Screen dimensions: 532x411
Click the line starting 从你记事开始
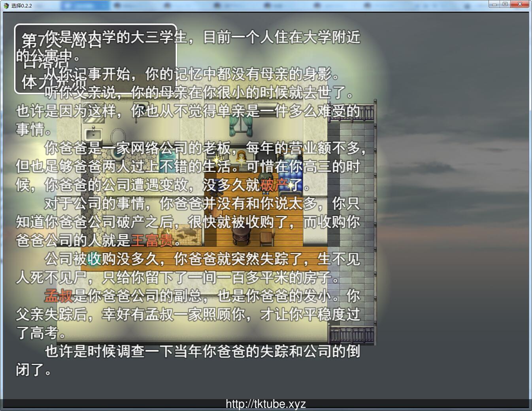[192, 74]
